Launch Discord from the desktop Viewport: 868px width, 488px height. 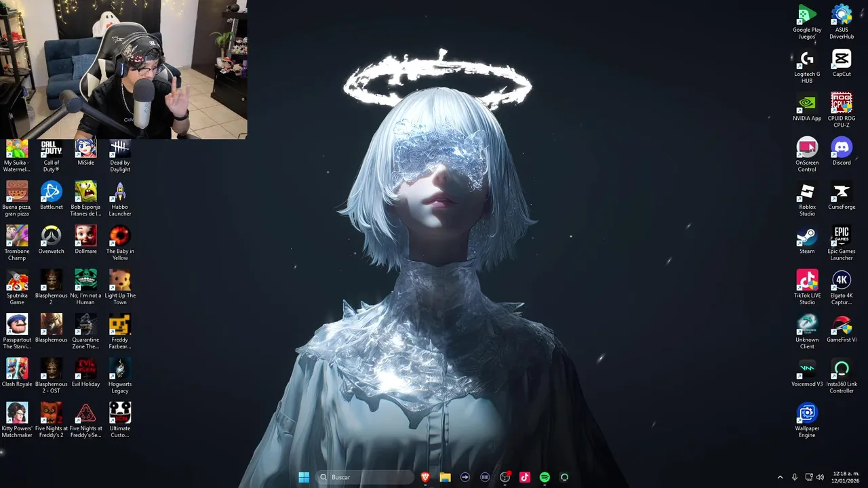[x=842, y=152]
